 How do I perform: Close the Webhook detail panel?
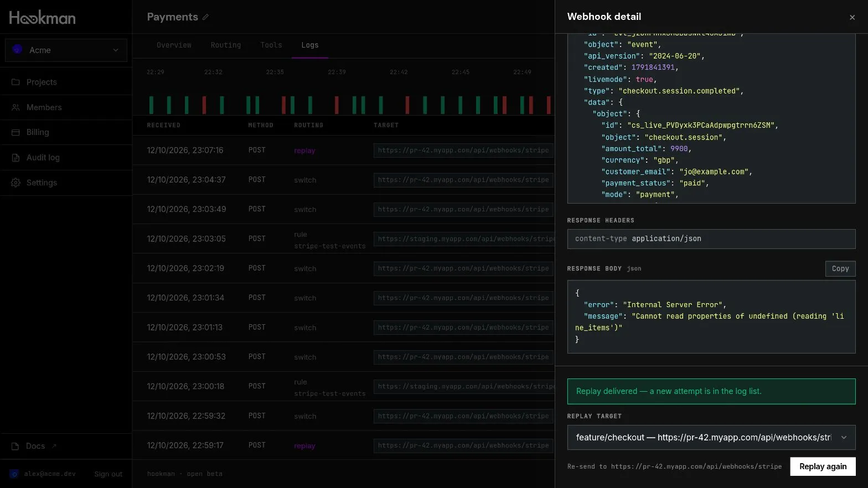(x=852, y=17)
